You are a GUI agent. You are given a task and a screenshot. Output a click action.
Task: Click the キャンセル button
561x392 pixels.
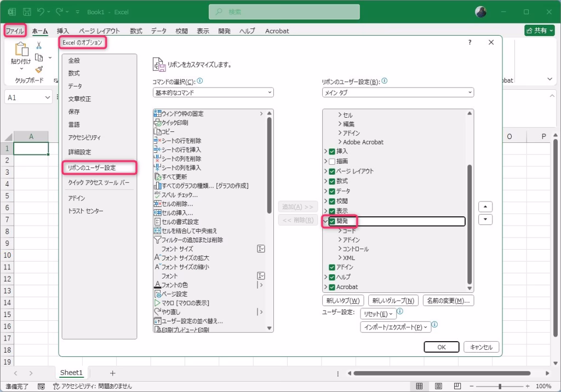coord(481,347)
